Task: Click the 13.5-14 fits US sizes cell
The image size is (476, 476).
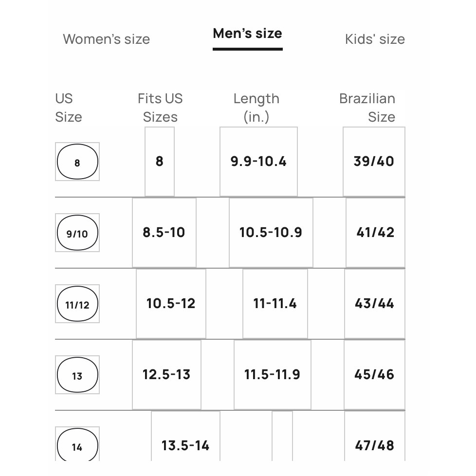Action: [185, 436]
